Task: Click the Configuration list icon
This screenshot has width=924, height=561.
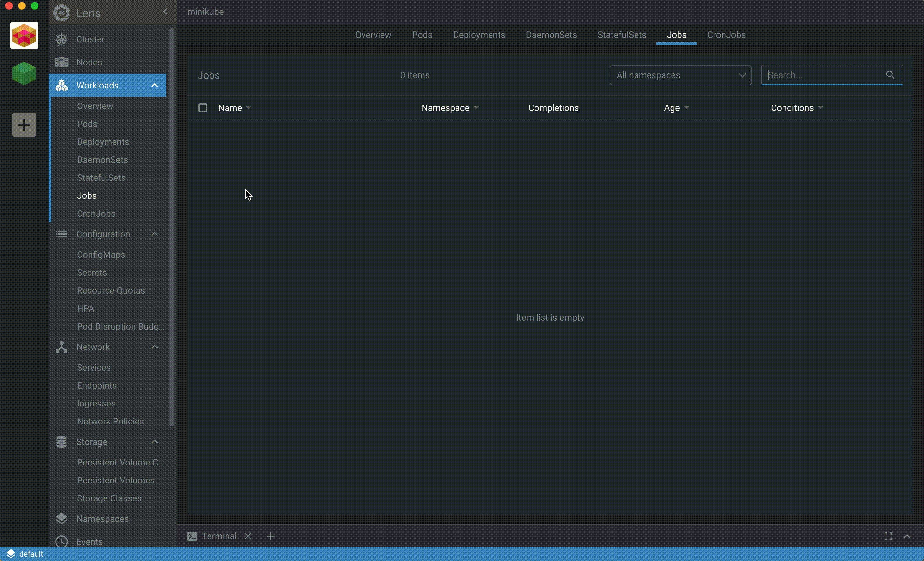Action: coord(62,234)
